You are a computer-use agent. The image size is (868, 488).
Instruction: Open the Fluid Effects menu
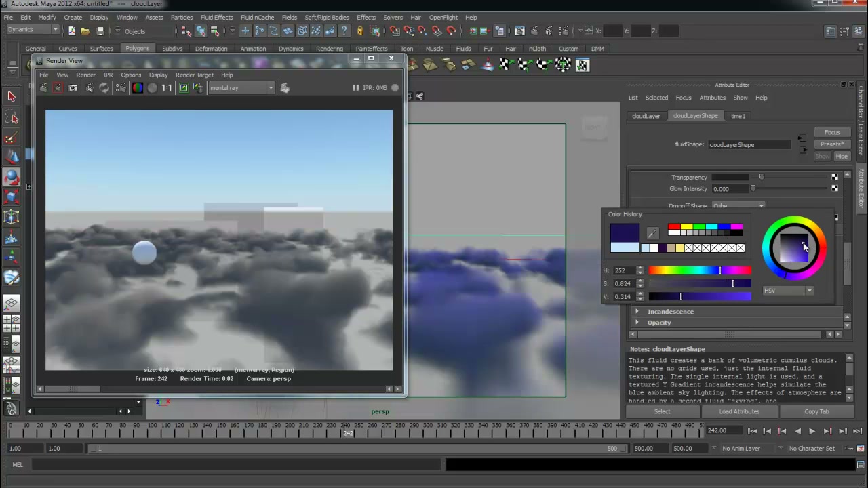[x=216, y=17]
